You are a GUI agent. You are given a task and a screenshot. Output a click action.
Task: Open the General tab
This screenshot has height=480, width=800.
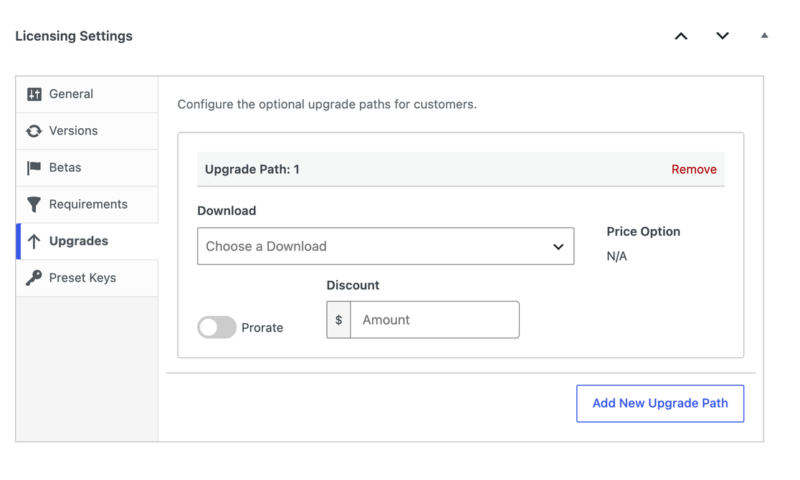[87, 94]
